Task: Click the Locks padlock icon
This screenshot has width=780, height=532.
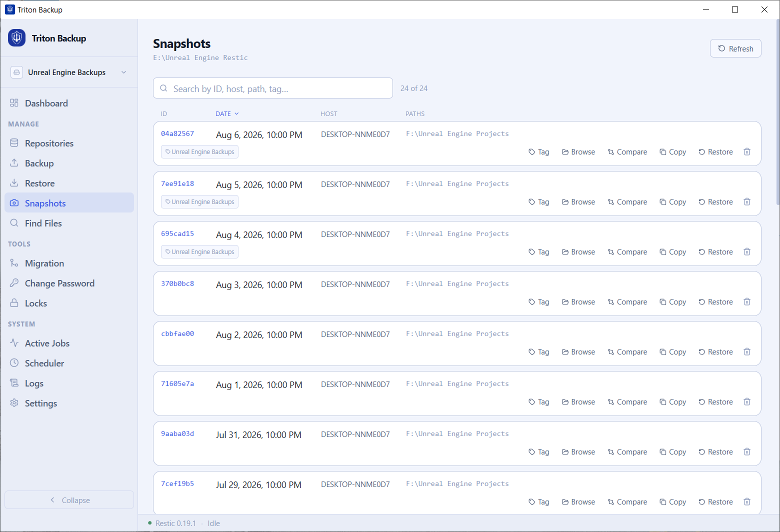Action: (x=14, y=303)
